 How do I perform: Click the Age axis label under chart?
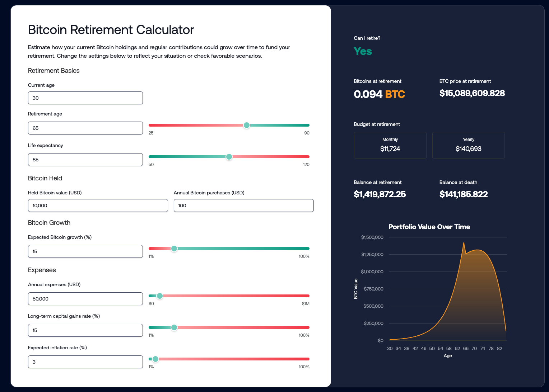pos(448,356)
